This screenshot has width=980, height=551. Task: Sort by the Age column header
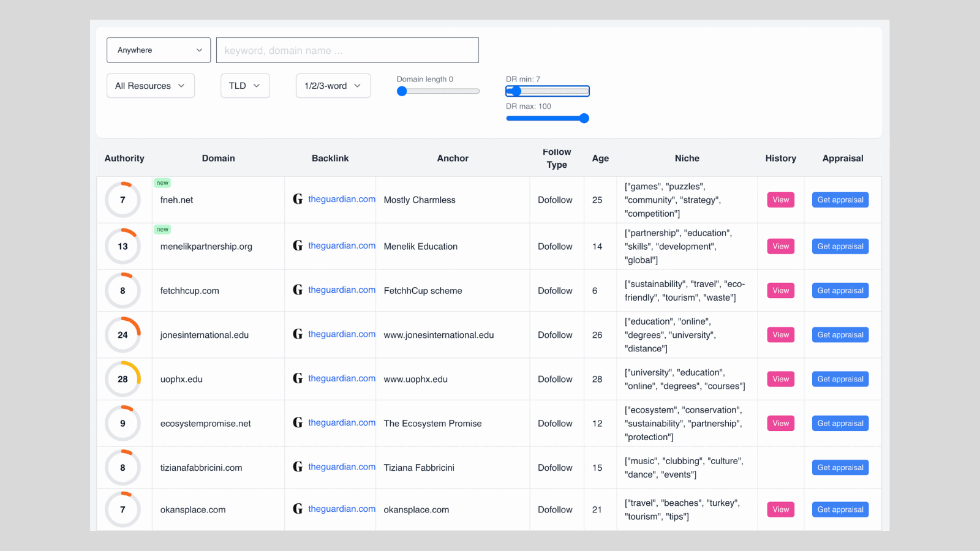point(600,158)
